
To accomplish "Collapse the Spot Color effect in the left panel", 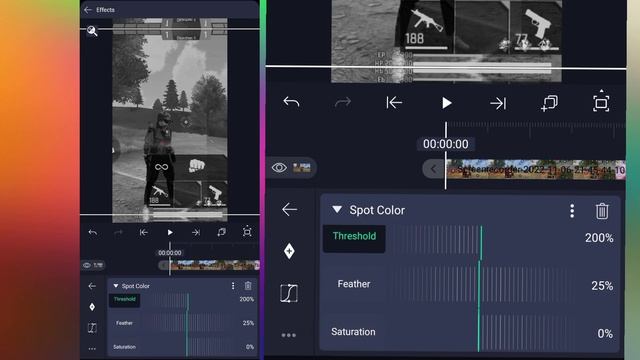I will pyautogui.click(x=116, y=286).
